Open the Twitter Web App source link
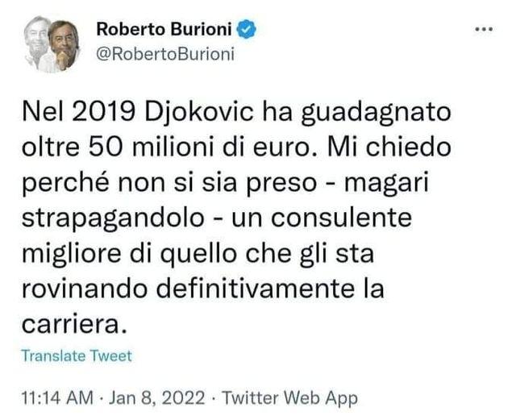516x420 pixels. point(289,397)
